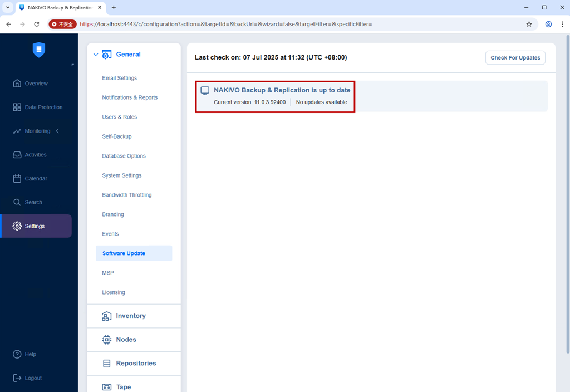
Task: Click the Activities inbox icon
Action: coord(17,155)
